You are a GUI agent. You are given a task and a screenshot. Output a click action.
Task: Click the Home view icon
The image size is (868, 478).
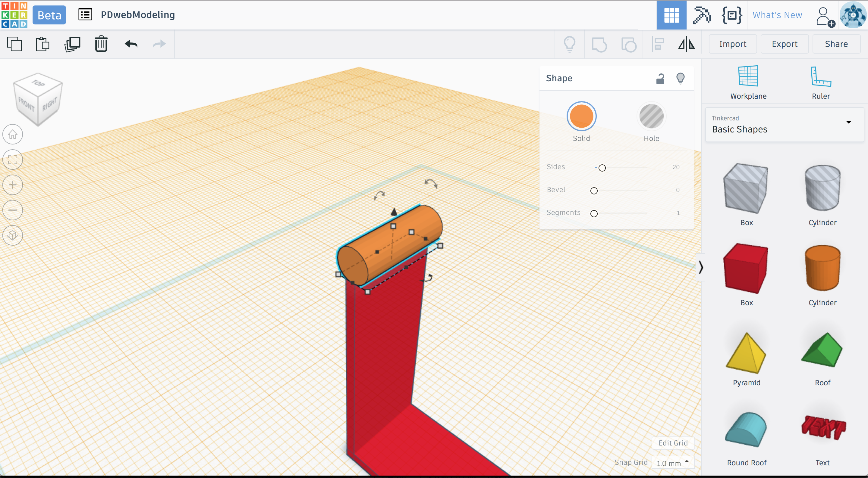pos(13,134)
